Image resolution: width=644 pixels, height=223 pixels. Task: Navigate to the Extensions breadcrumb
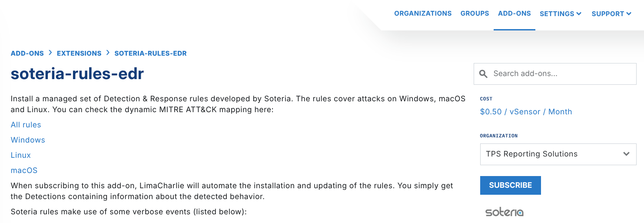(x=79, y=53)
